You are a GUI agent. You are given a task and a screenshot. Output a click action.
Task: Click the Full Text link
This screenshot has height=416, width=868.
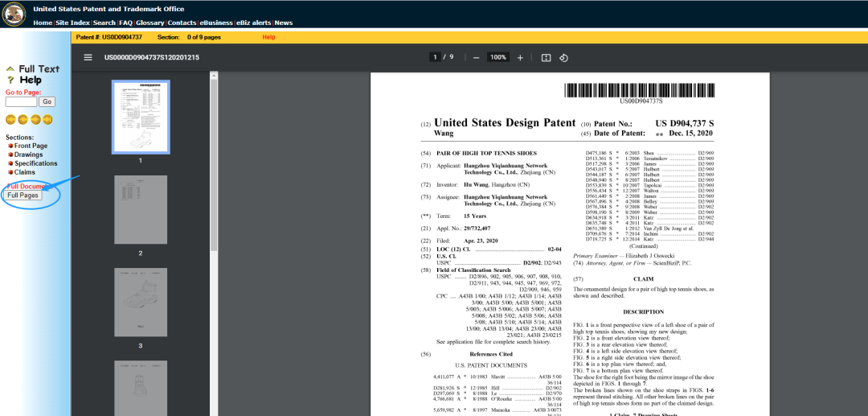39,69
